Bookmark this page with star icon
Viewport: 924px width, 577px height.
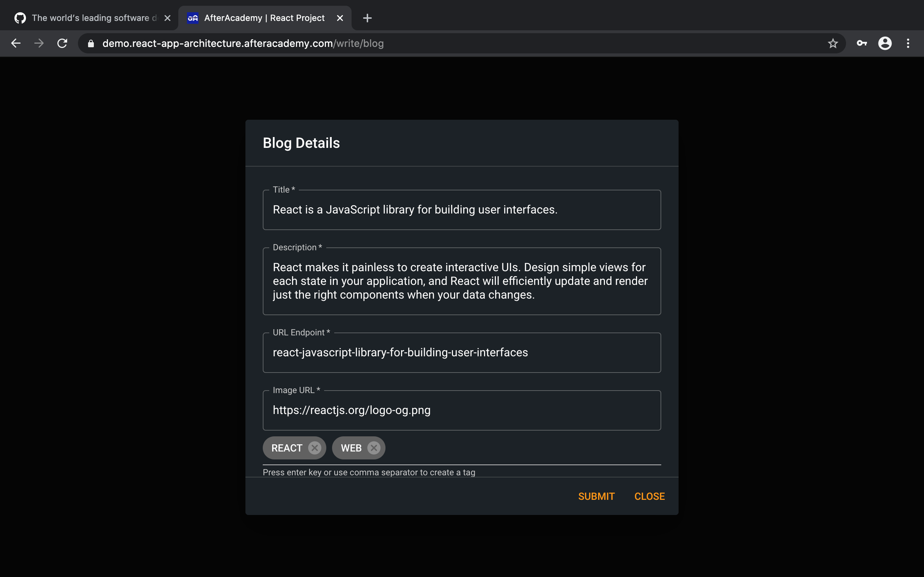[833, 44]
